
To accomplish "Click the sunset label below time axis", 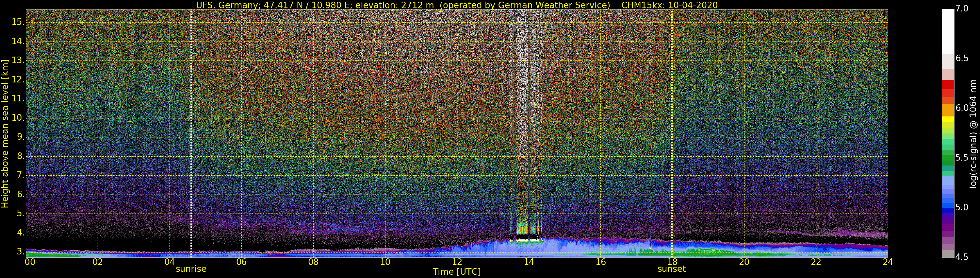I will point(672,269).
